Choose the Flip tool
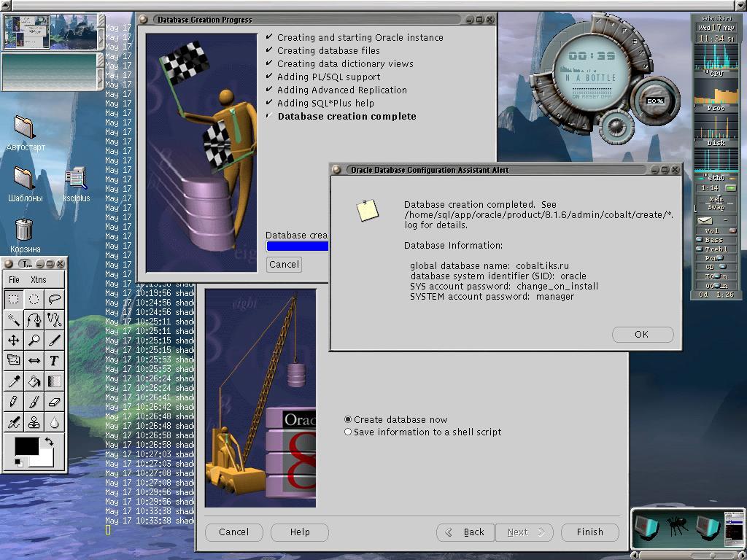 point(34,360)
